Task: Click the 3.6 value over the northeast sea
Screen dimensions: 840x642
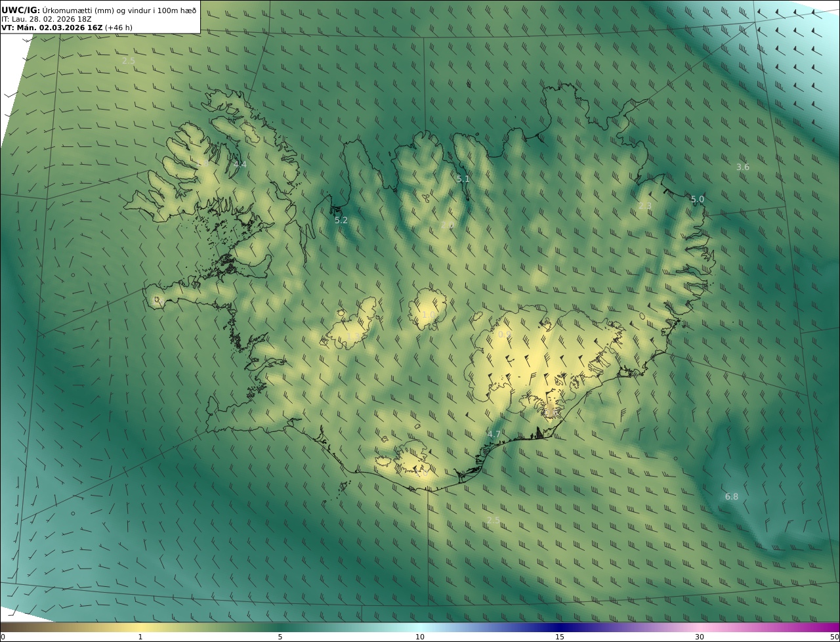Action: tap(742, 167)
